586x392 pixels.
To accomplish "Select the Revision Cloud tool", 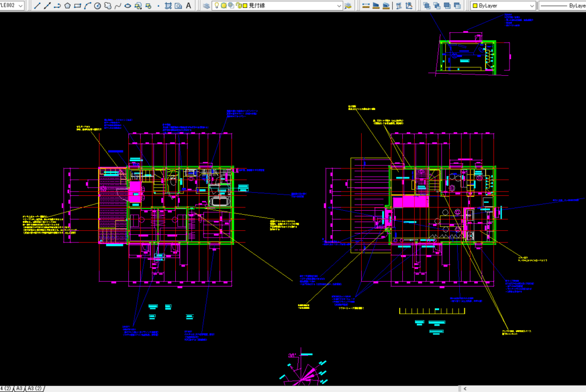I will (108, 6).
